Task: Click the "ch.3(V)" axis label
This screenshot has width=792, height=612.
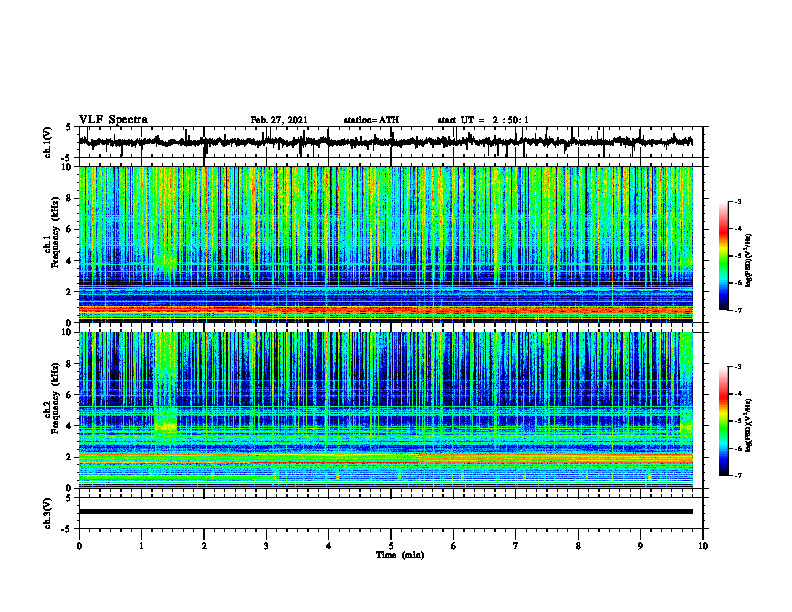Action: 48,513
